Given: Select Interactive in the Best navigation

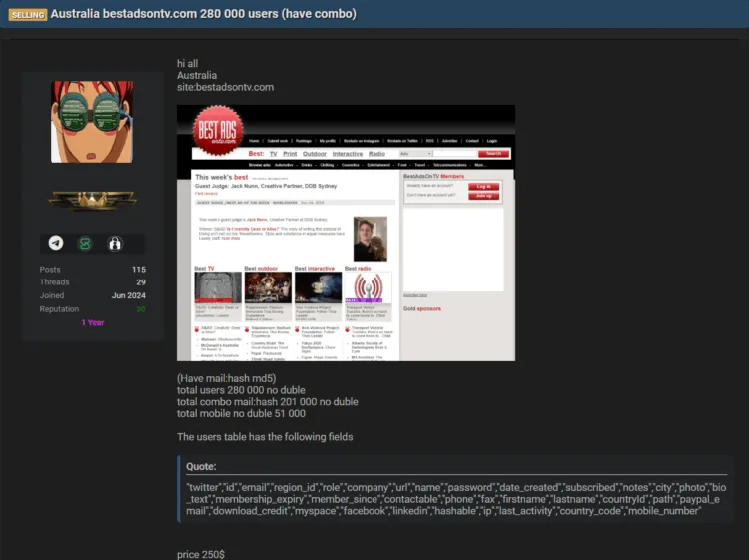Looking at the screenshot, I should [348, 154].
